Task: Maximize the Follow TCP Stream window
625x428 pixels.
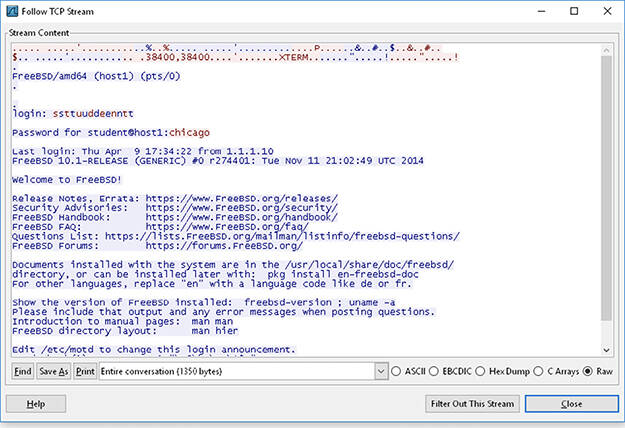Action: pos(574,11)
